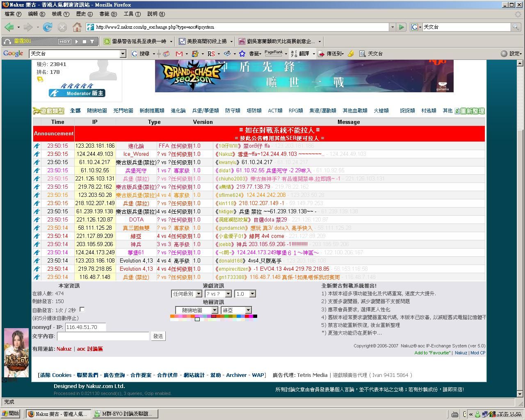Viewport: 525px width, 420px height.
Task: Click the 翻譯 translate button
Action: 300,54
